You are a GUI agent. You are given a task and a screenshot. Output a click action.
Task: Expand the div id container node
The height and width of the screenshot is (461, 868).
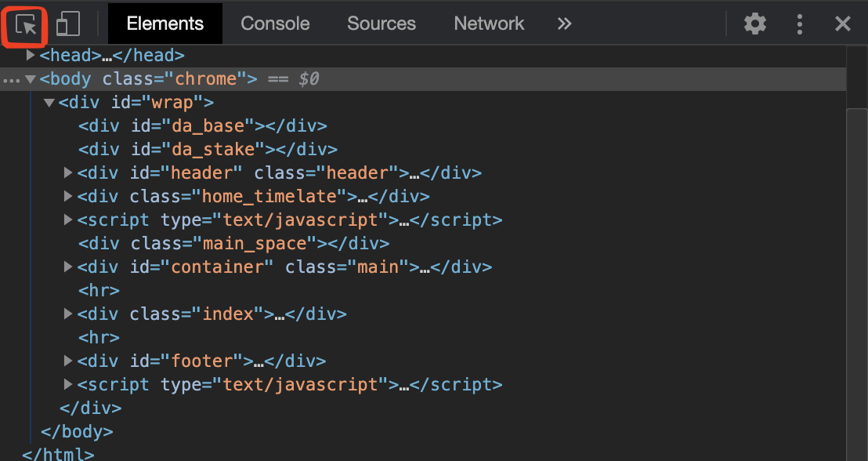click(68, 267)
